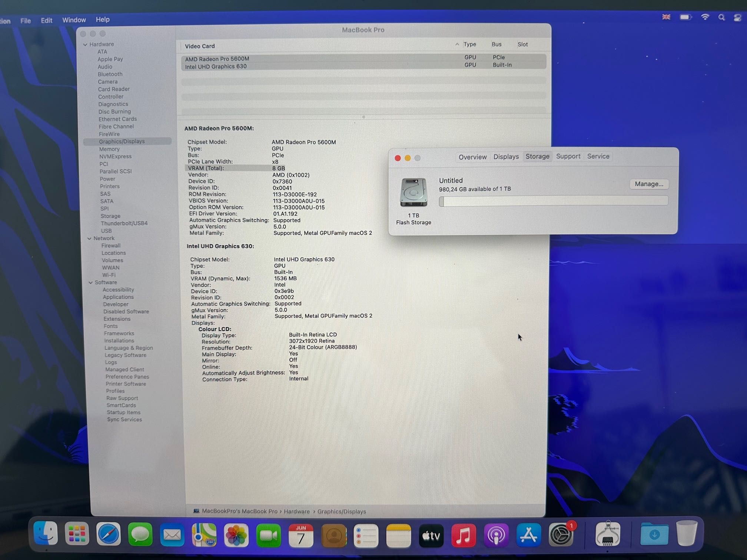Select Memory in the Hardware sidebar

tap(109, 149)
